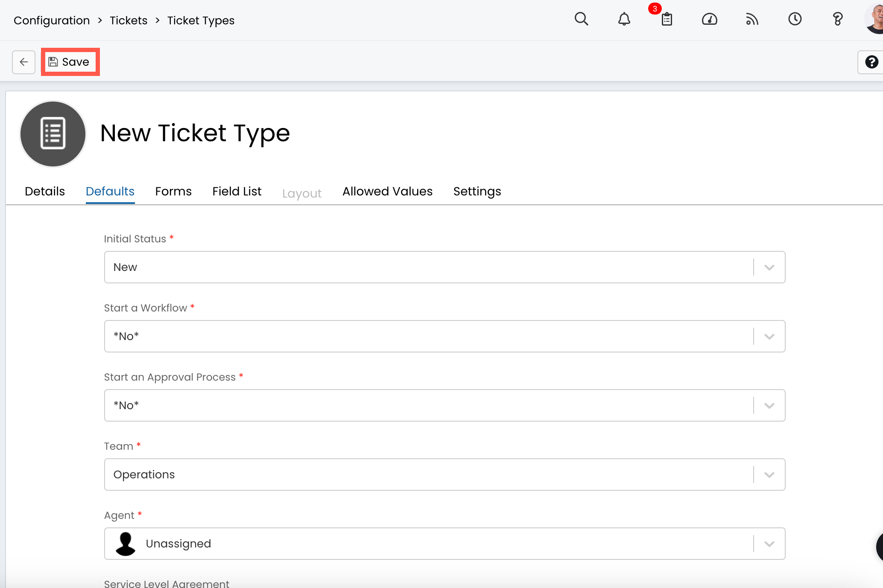Open the Settings tab
The height and width of the screenshot is (588, 883).
point(477,191)
